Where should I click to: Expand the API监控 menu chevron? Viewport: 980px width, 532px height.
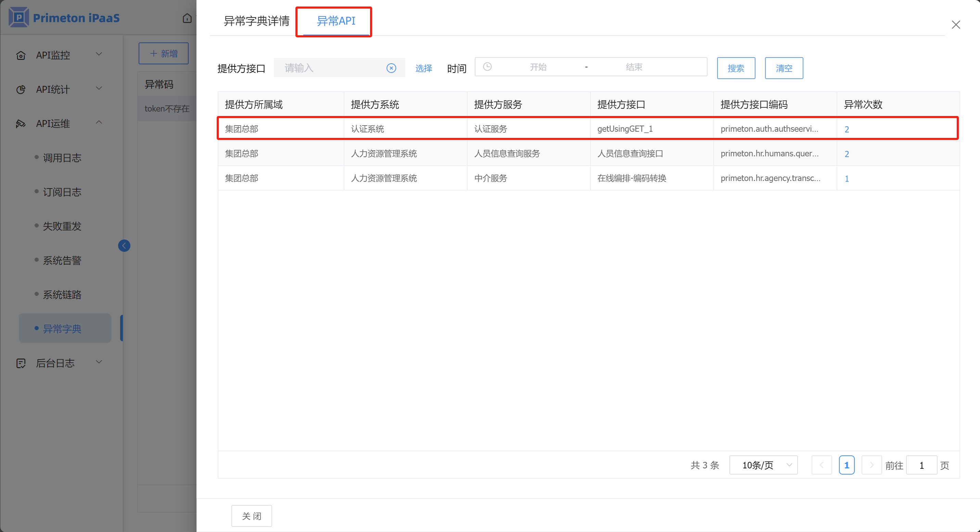99,54
